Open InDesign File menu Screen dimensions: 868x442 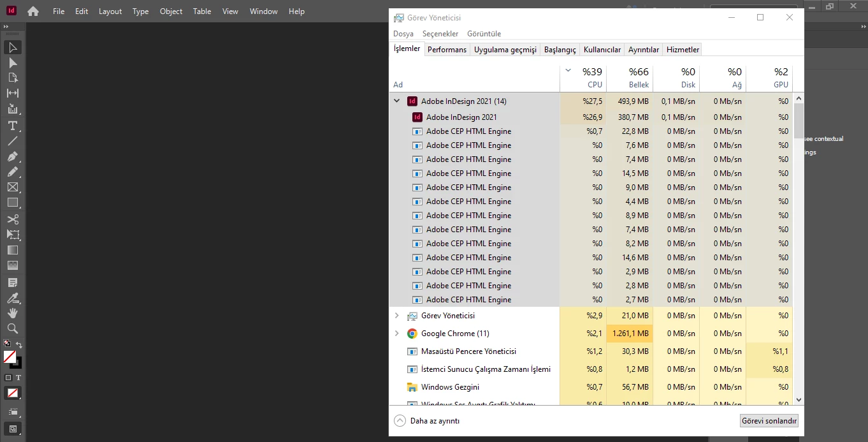[59, 11]
